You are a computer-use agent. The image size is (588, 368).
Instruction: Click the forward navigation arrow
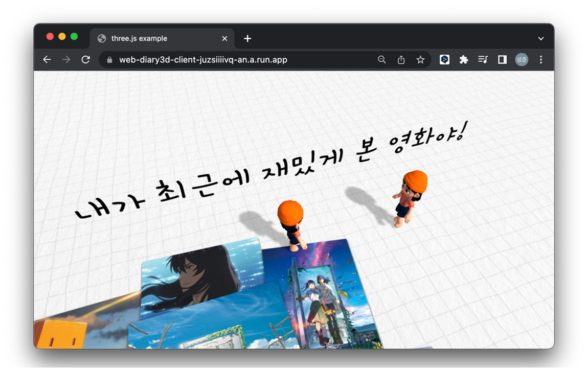(66, 60)
